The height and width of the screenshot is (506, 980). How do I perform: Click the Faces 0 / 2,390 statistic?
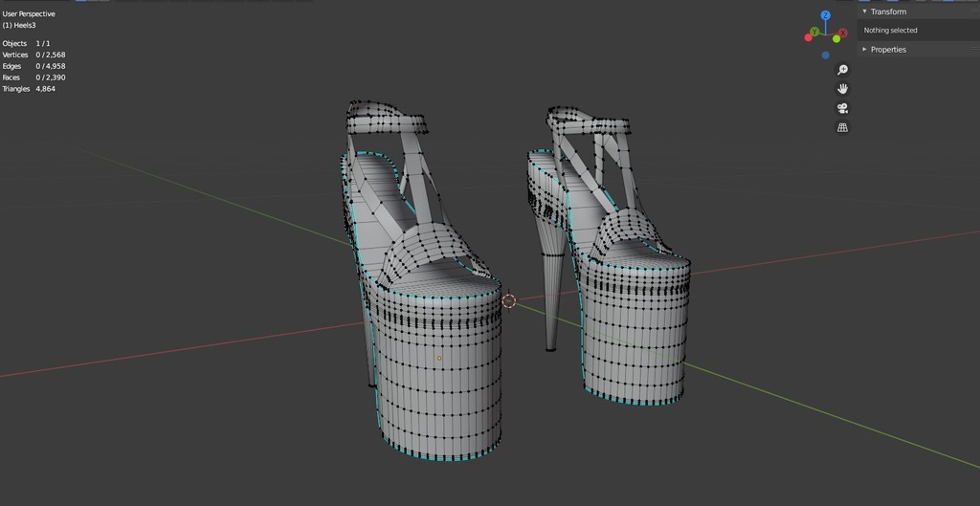coord(33,77)
